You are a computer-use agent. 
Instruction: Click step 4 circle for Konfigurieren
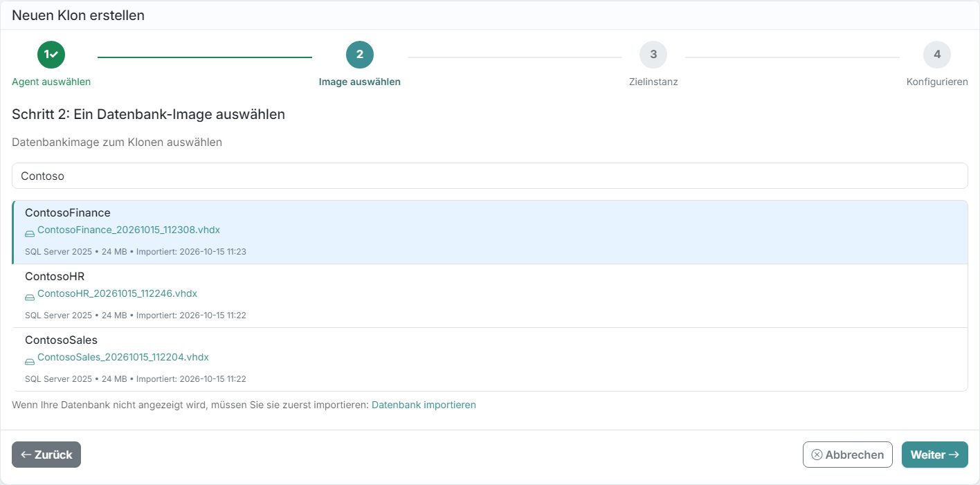click(937, 55)
